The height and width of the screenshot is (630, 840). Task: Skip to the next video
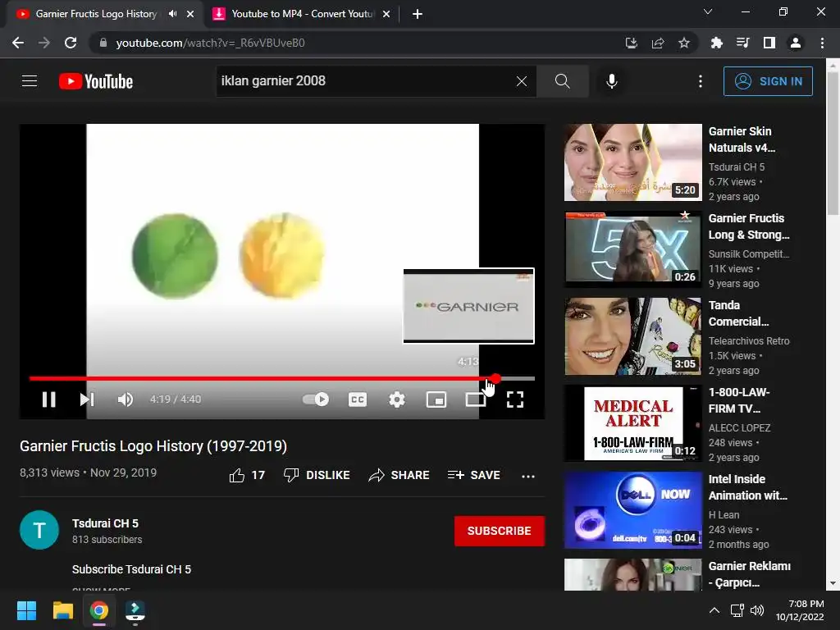87,399
